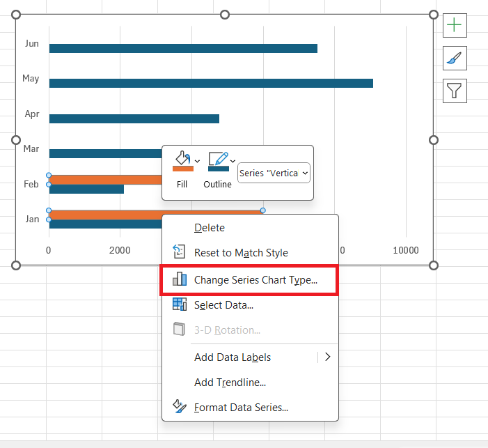Open the Chart Styles paintbrush button
488x448 pixels.
[x=455, y=59]
